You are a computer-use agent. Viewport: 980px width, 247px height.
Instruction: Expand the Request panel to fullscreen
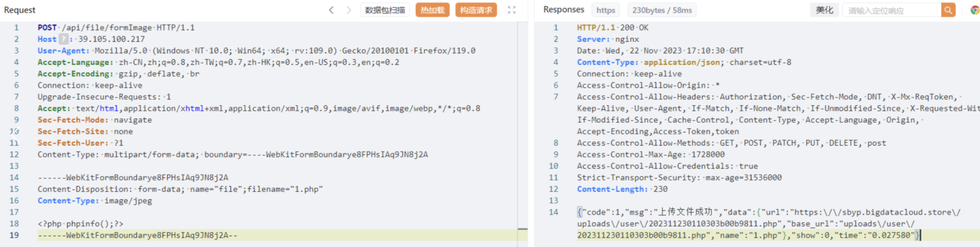(511, 10)
